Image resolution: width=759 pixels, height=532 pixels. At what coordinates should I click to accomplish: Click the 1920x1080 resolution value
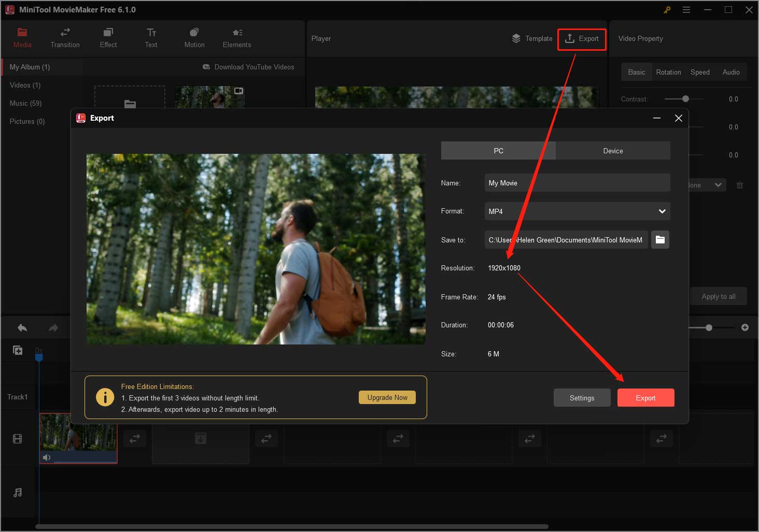click(x=504, y=268)
